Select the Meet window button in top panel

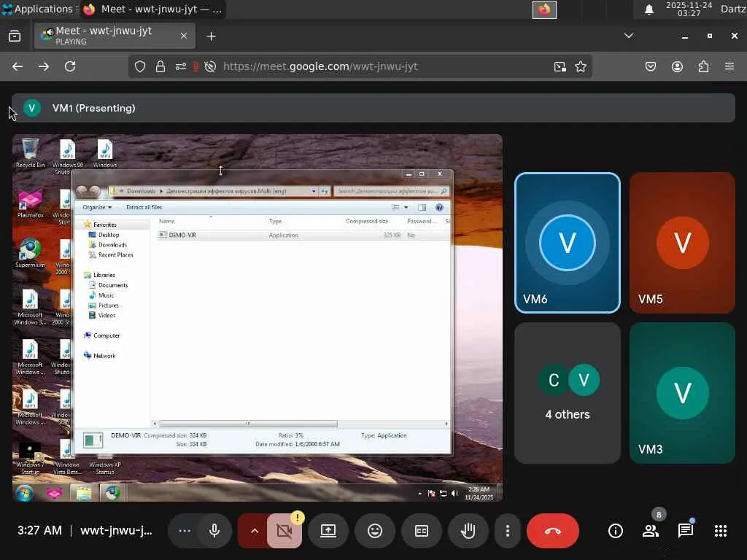[153, 9]
